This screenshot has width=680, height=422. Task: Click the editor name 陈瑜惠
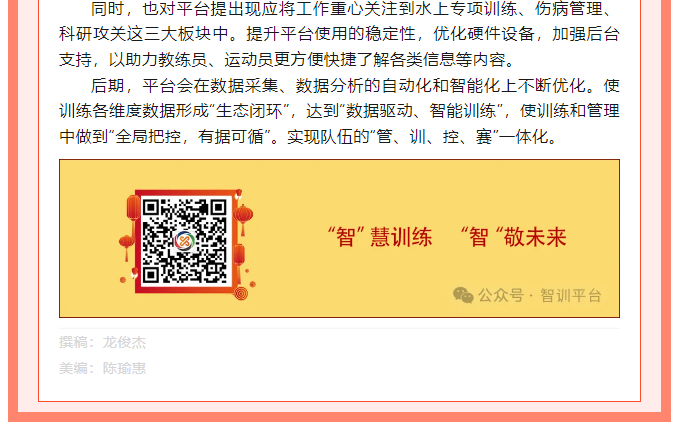[124, 368]
